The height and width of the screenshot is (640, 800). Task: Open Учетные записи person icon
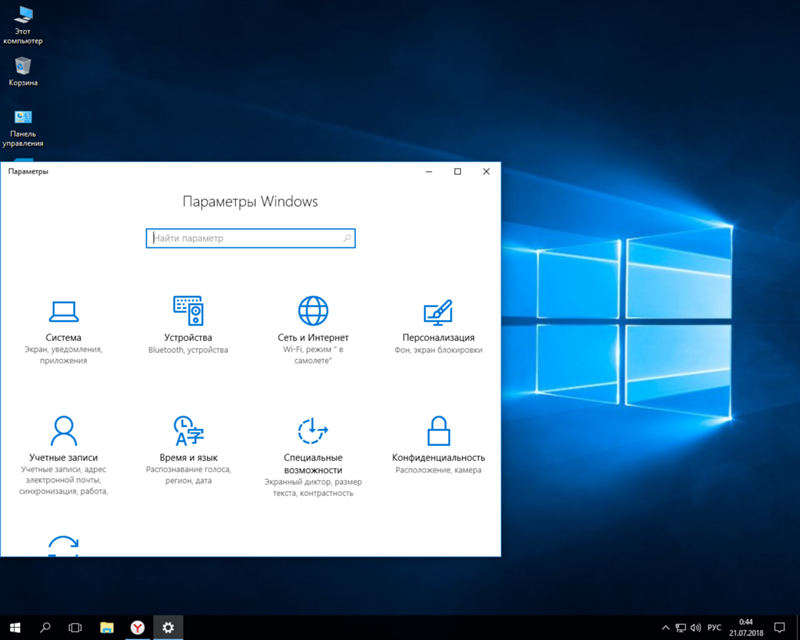pyautogui.click(x=63, y=431)
